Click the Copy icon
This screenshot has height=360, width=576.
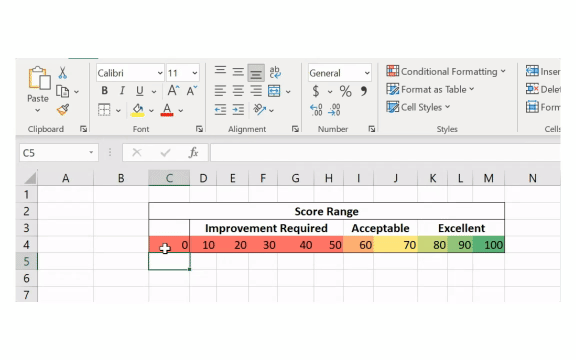(x=62, y=91)
